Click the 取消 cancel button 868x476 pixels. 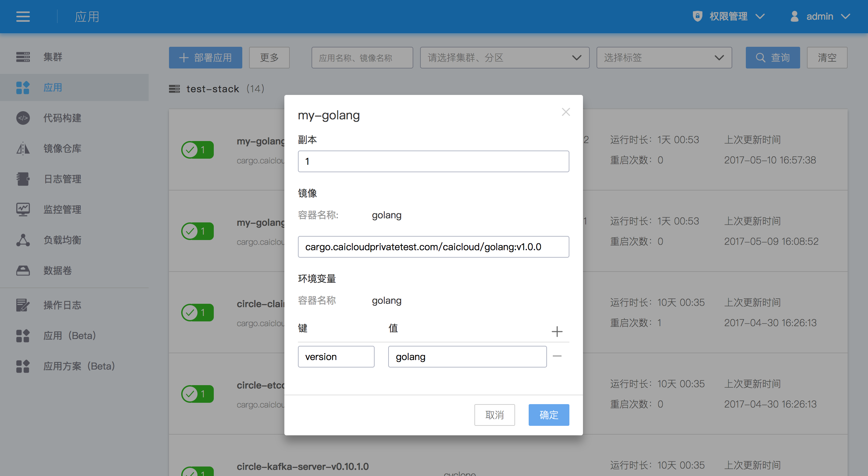[x=494, y=415]
